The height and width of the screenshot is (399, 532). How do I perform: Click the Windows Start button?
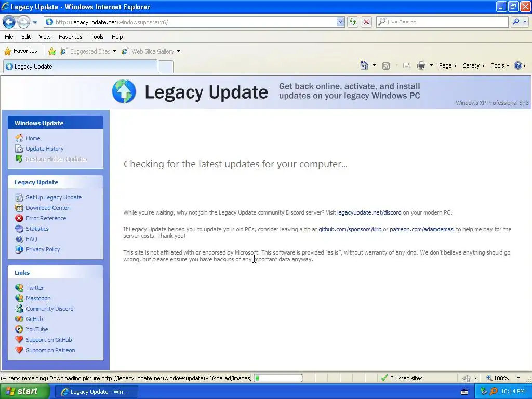click(25, 392)
